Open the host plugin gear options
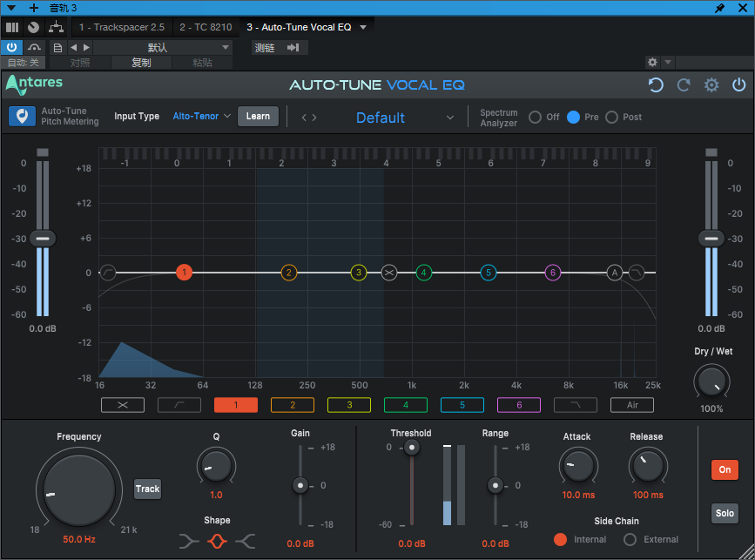The height and width of the screenshot is (560, 755). pos(652,62)
